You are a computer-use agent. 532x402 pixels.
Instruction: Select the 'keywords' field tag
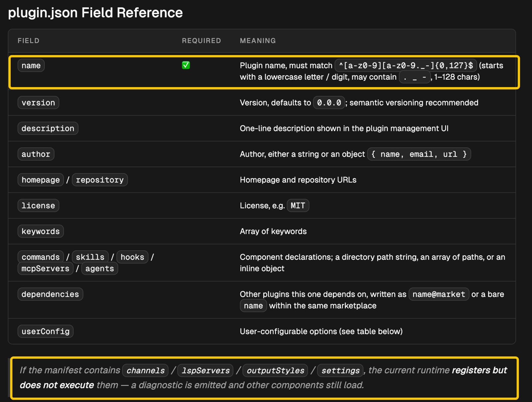tap(41, 231)
